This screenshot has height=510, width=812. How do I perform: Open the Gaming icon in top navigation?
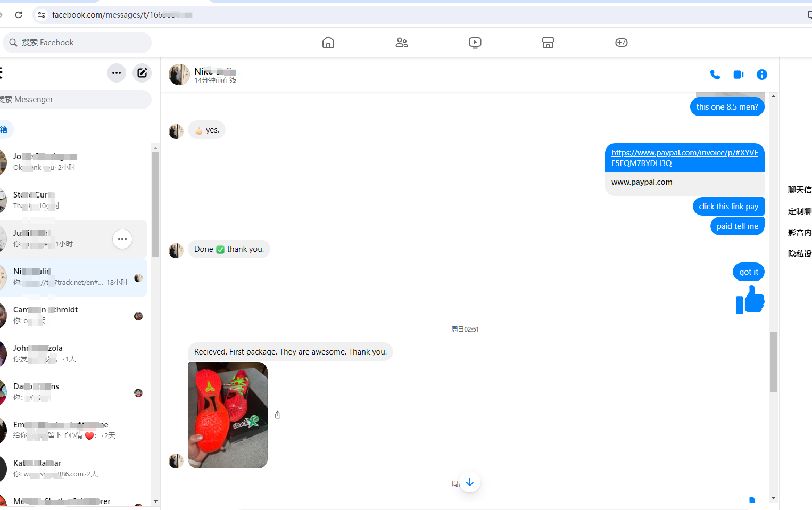tap(621, 43)
